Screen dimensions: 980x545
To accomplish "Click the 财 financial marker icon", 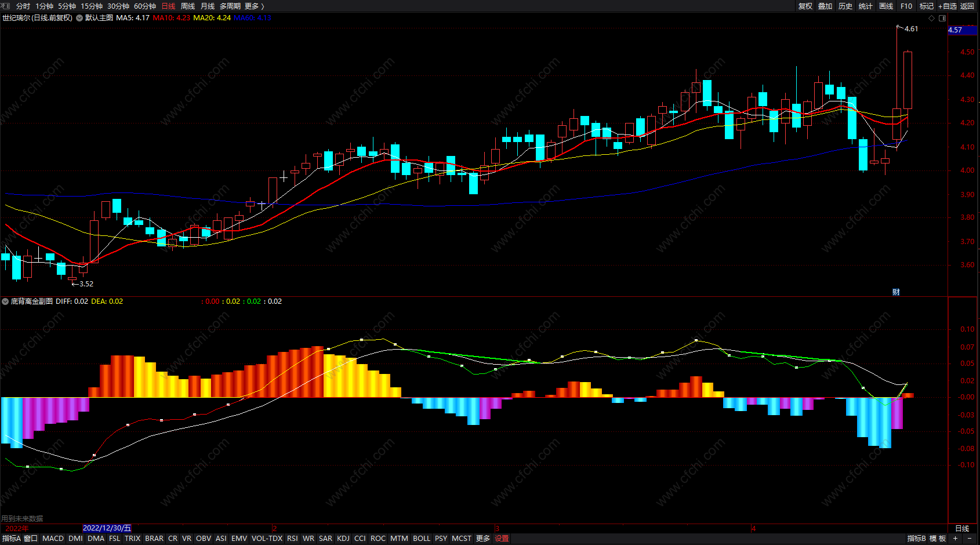I will tap(896, 292).
